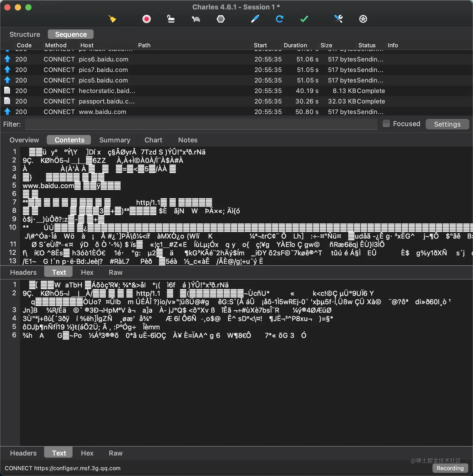Switch to Structure view tab
Viewport: 473px width, 476px height.
[x=25, y=34]
